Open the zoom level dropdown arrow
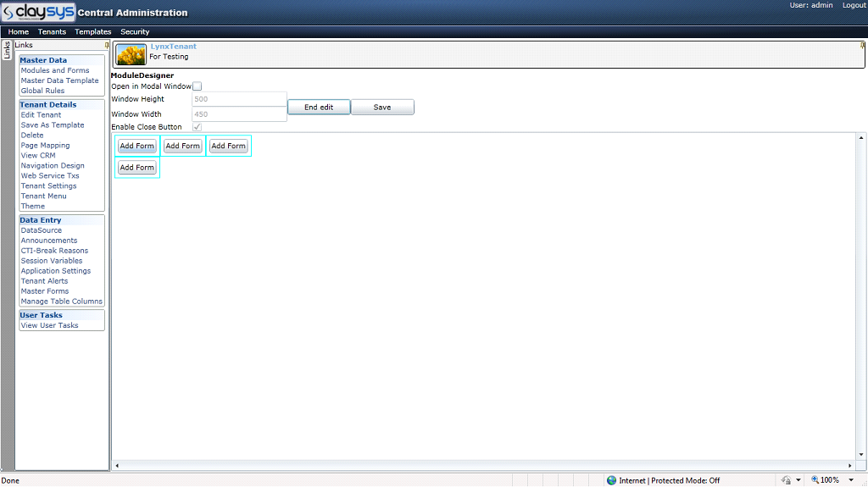Image resolution: width=868 pixels, height=487 pixels. tap(851, 480)
